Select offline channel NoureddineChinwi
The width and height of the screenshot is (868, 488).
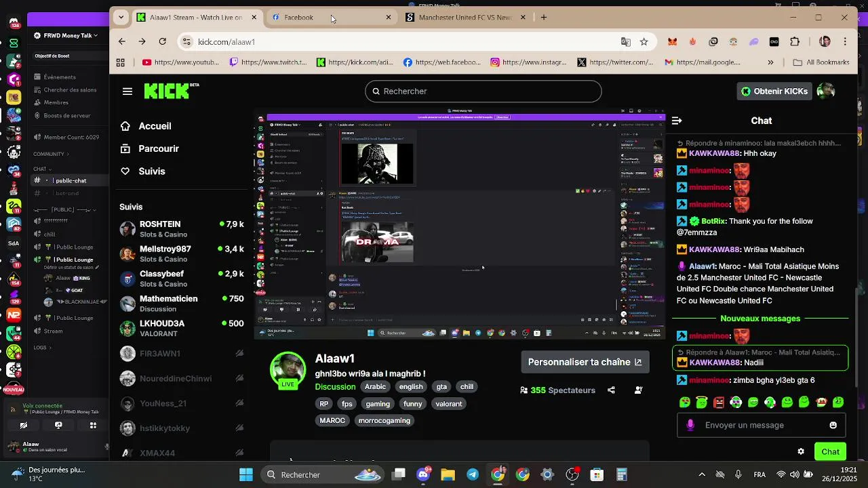(182, 378)
